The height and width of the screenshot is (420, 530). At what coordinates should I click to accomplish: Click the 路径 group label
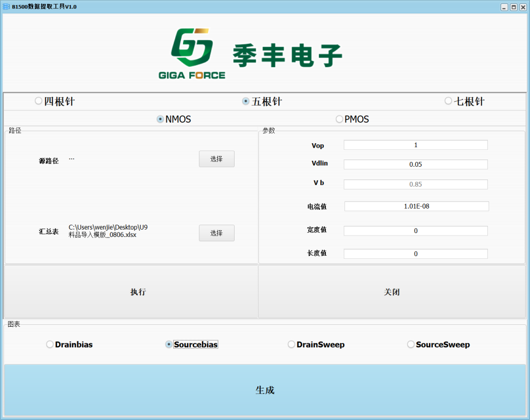(x=15, y=131)
